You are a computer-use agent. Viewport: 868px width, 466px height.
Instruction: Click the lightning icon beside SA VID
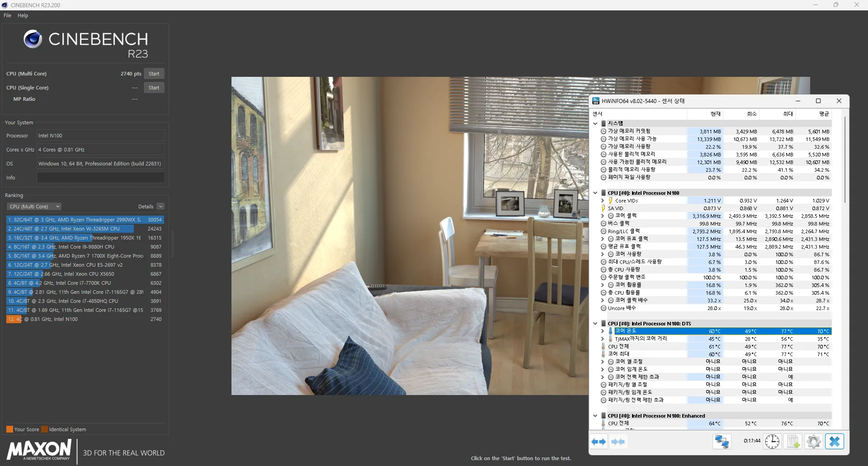pos(603,208)
